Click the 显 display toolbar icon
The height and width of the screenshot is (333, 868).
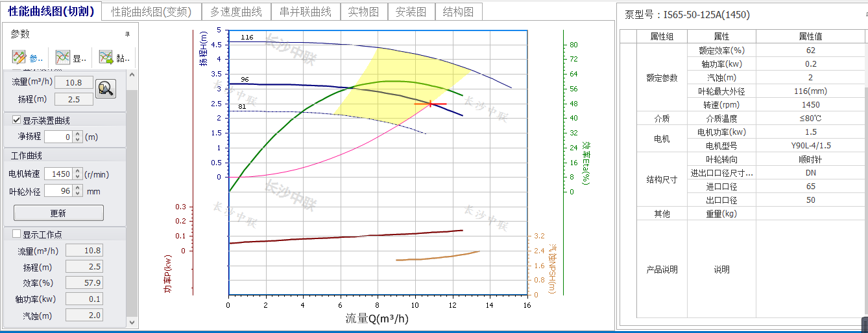[71, 58]
